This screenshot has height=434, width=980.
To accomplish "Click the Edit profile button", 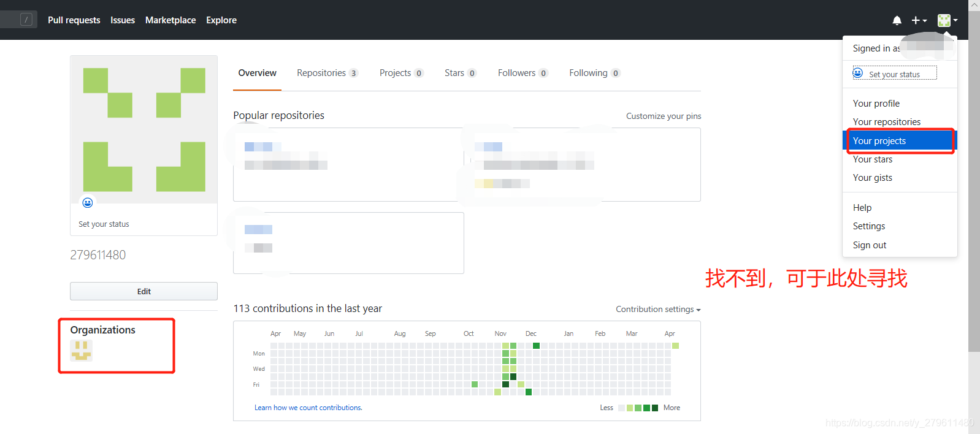I will 144,291.
